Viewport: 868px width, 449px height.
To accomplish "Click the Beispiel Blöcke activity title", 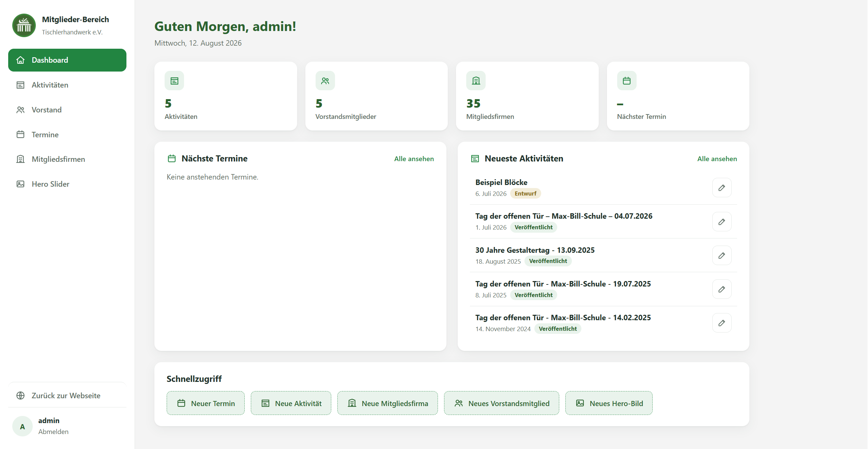I will (x=501, y=182).
